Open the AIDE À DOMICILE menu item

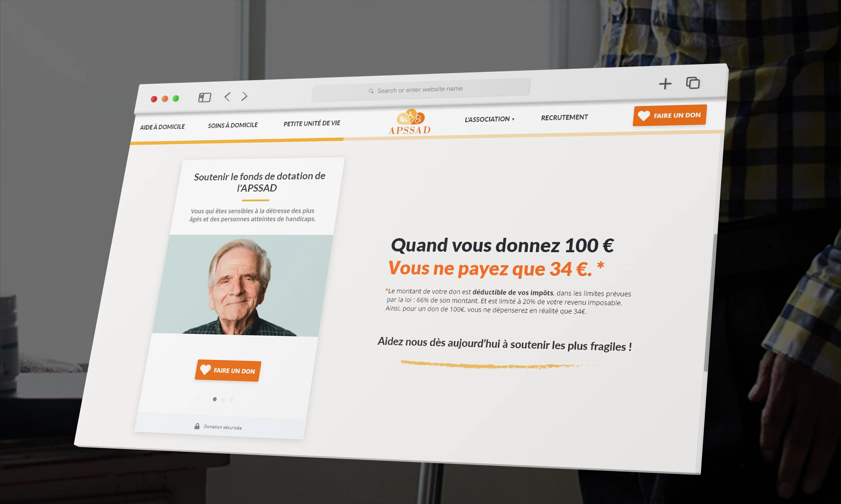162,127
